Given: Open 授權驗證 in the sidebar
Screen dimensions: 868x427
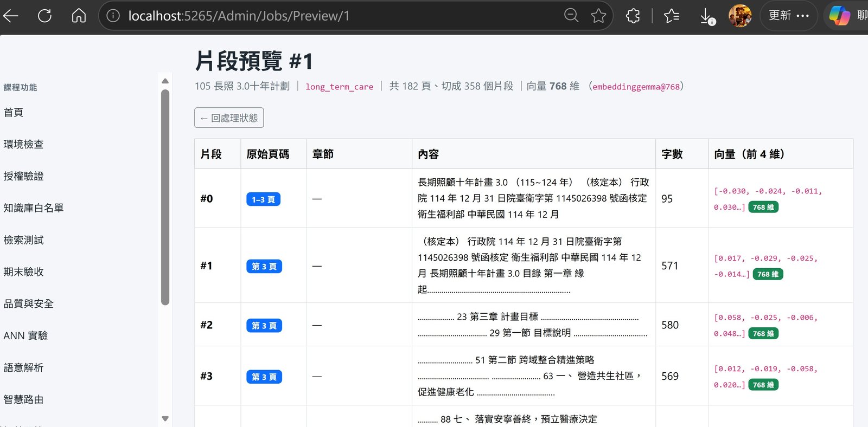Looking at the screenshot, I should [23, 176].
